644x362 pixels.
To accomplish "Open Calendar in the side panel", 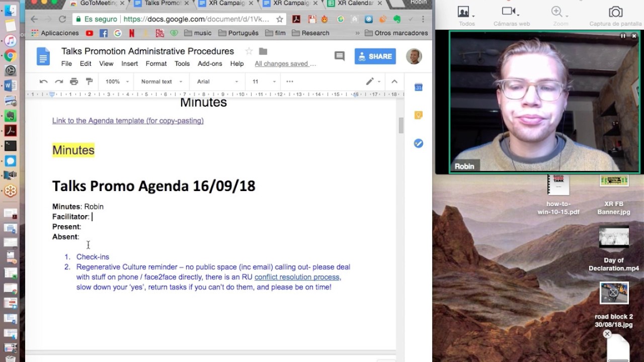I will tap(418, 87).
